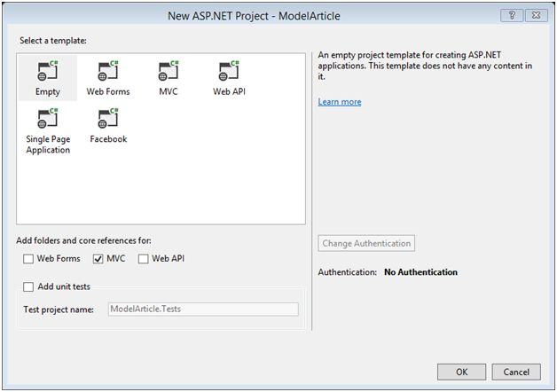Image resolution: width=557 pixels, height=392 pixels.
Task: Confirm with the OK button
Action: click(461, 372)
